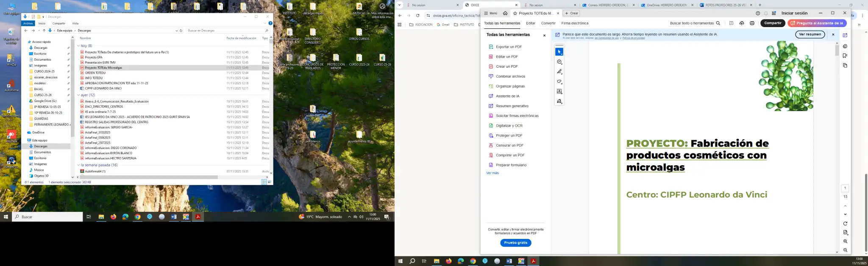
Task: Click the cloud upload icon
Action: tap(741, 23)
